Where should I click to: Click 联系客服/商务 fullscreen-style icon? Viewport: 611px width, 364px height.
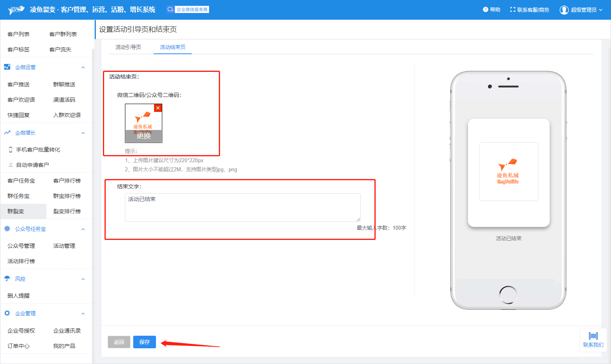(512, 9)
